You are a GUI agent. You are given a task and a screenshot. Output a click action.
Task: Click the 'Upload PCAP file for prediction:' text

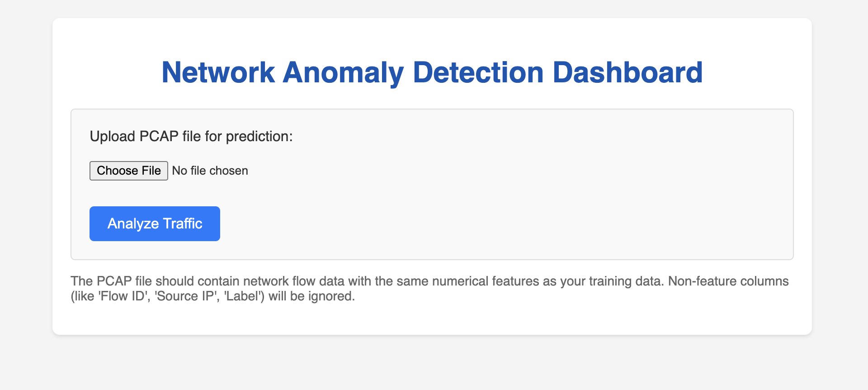click(191, 136)
